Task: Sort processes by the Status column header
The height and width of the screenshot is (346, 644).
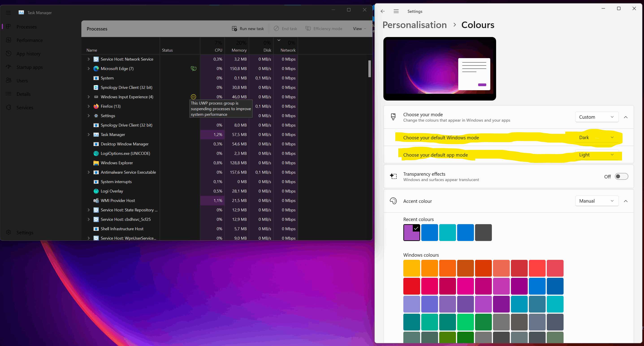Action: 180,46
